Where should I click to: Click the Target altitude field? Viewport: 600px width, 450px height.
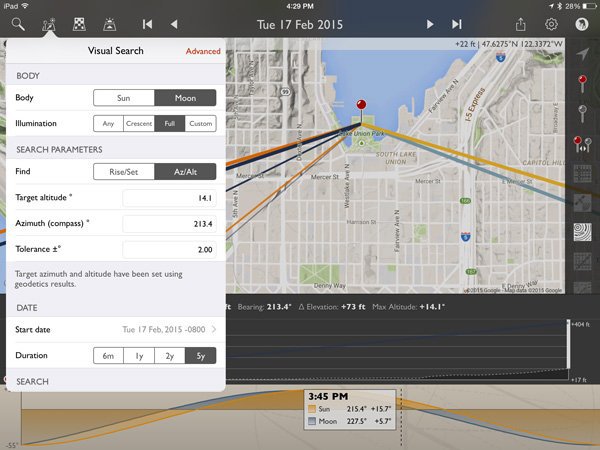[170, 199]
